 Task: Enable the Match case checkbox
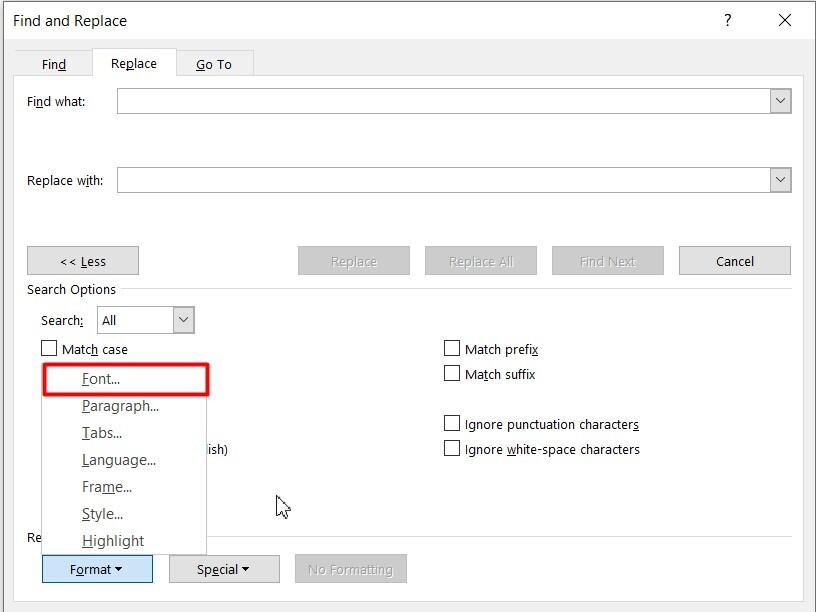(49, 349)
